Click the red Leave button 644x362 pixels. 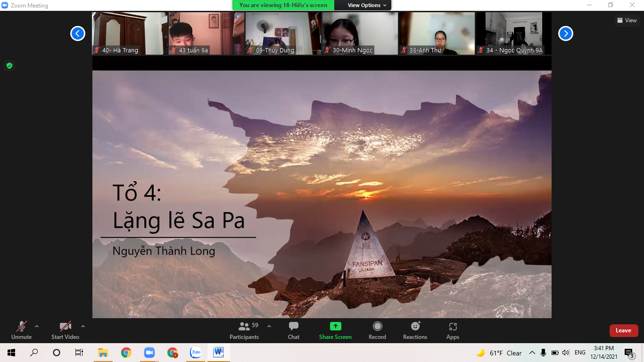click(x=623, y=330)
